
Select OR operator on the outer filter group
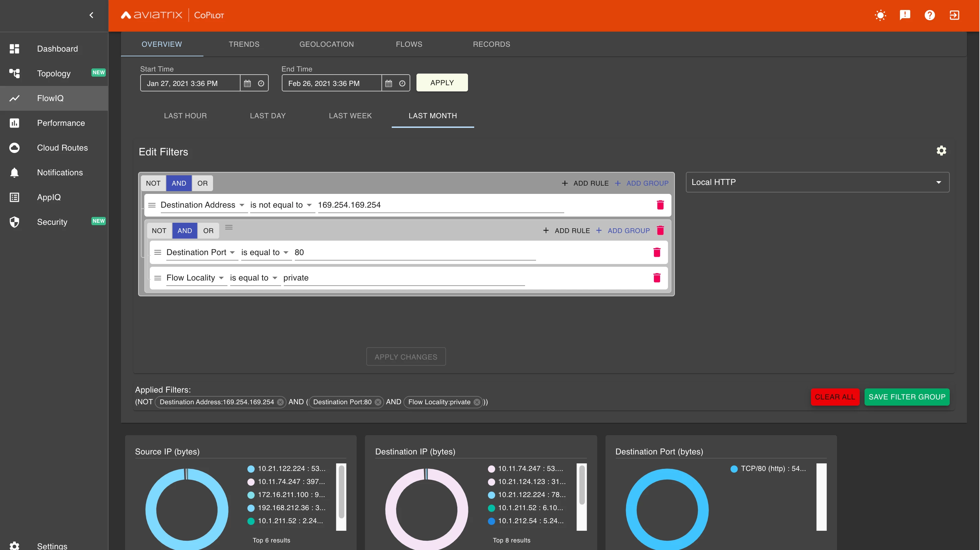pos(202,183)
